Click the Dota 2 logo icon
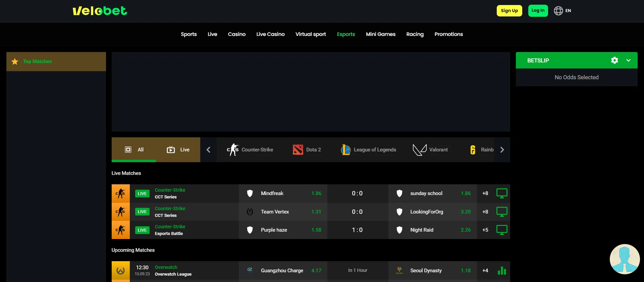Viewport: 644px width, 282px height. point(298,150)
